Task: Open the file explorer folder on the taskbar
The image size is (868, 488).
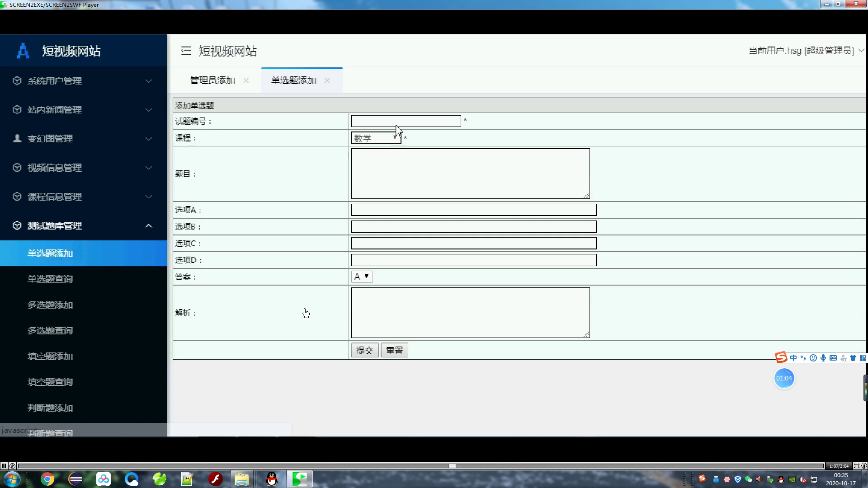Action: (242, 479)
